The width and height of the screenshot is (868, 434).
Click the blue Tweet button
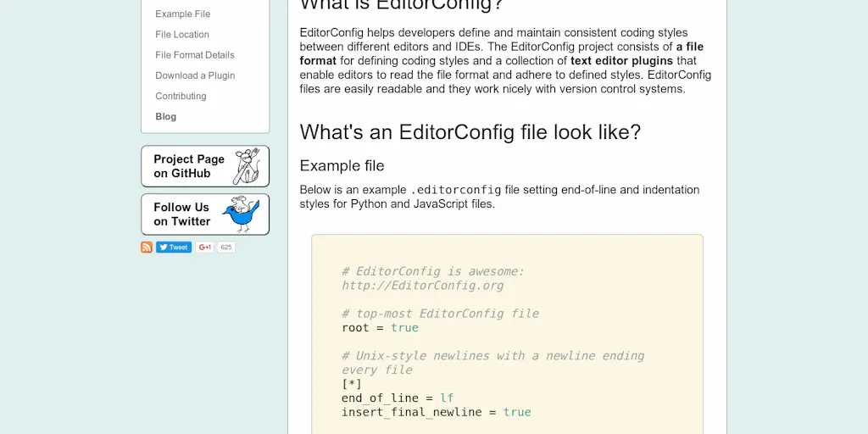click(x=174, y=248)
